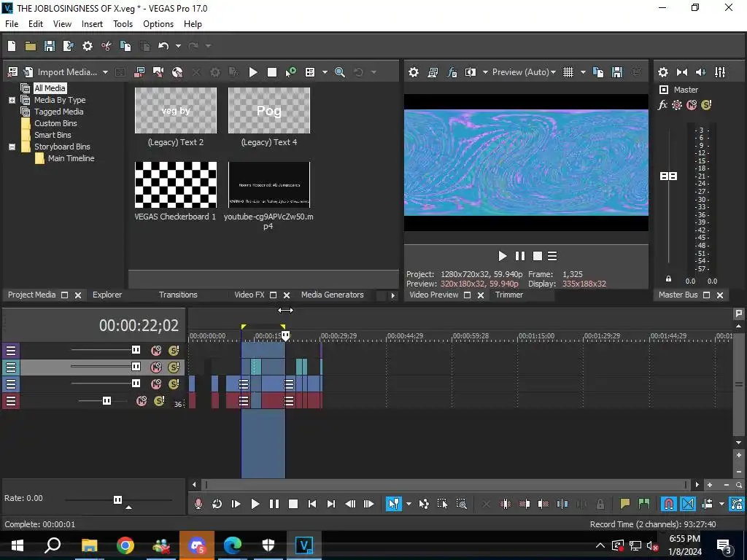
Task: Solo the second (teal) track
Action: (174, 367)
